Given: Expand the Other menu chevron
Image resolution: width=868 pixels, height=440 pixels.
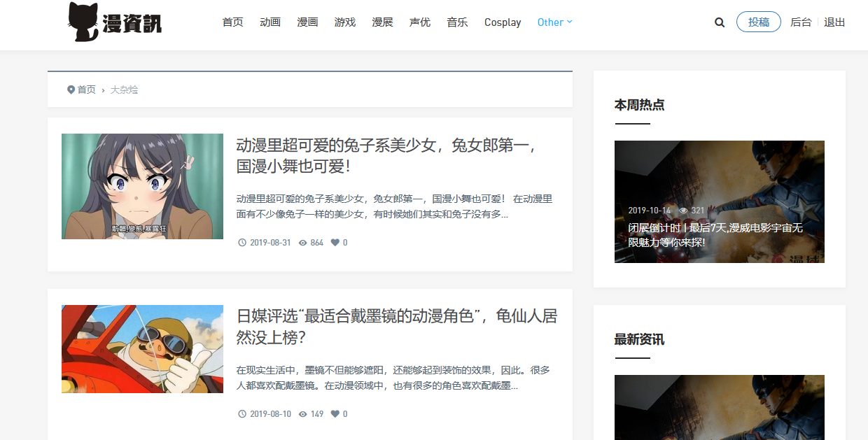Looking at the screenshot, I should pyautogui.click(x=569, y=22).
